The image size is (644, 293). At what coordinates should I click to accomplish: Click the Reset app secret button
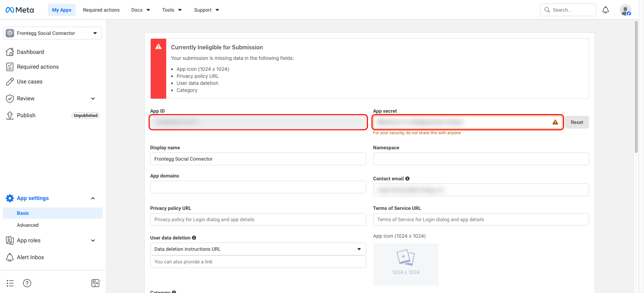pos(577,122)
